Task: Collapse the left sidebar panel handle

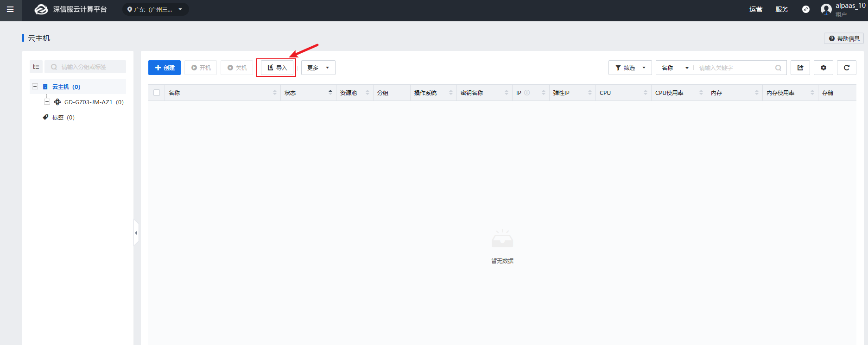Action: 136,232
